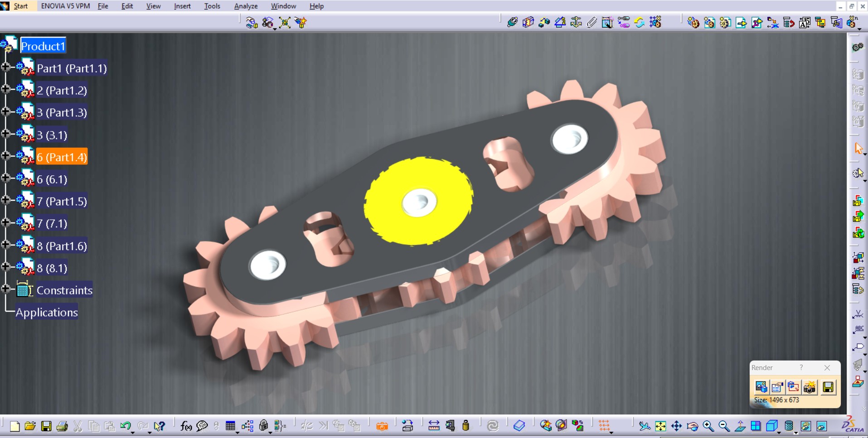868x438 pixels.
Task: Expand the 6 (Part1.4) tree node
Action: click(5, 156)
